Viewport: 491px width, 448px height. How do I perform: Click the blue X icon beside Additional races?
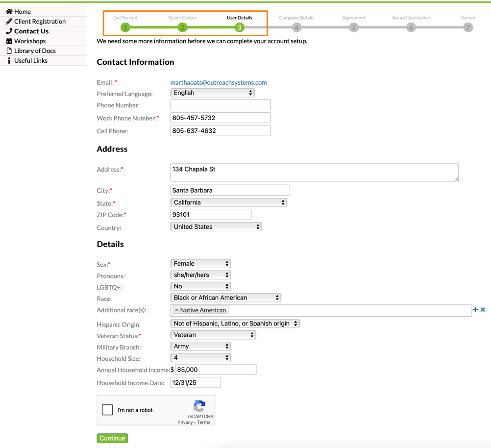[x=483, y=310]
